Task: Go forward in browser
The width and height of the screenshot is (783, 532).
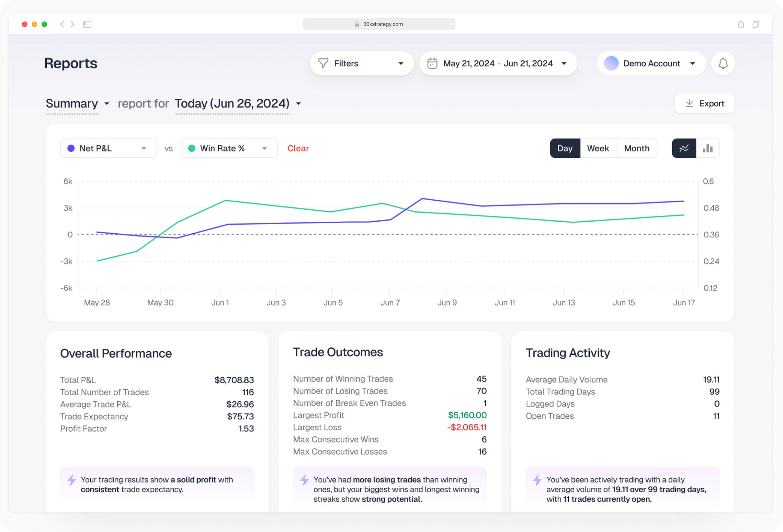Action: pyautogui.click(x=72, y=24)
